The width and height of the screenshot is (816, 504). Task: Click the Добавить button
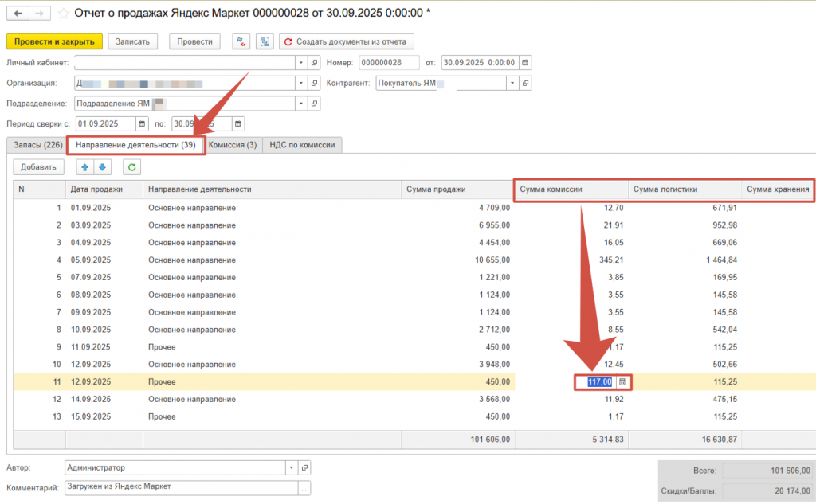tap(38, 166)
